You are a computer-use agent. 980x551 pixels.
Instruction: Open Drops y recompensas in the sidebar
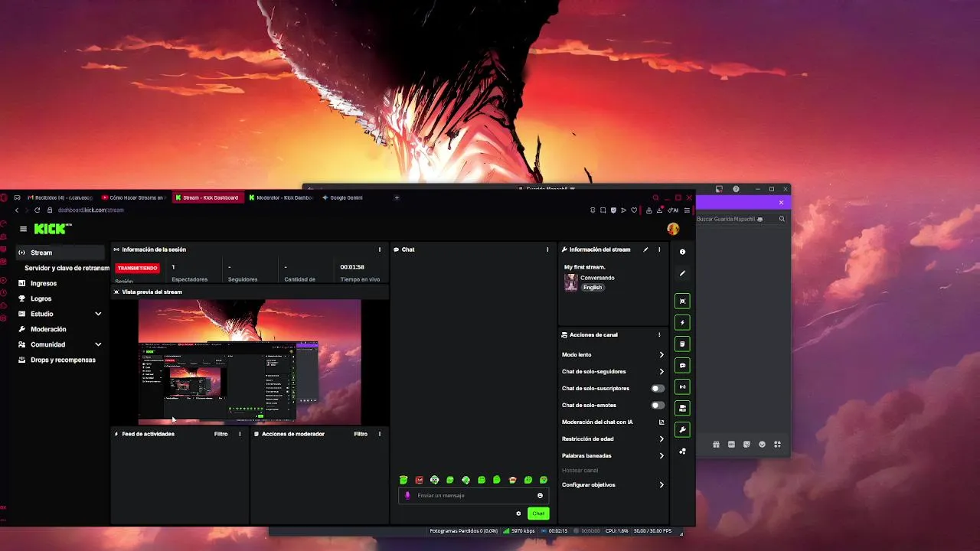pos(61,360)
